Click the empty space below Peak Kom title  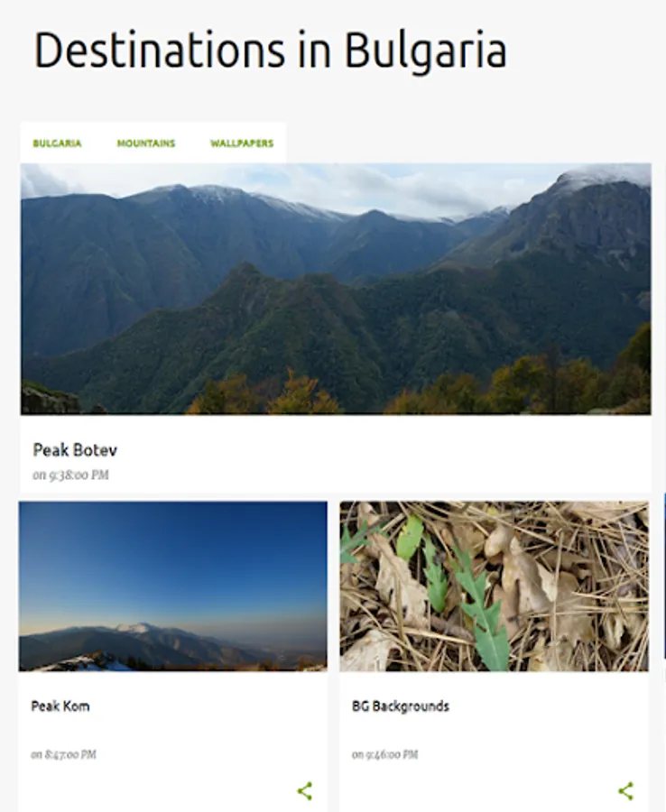[x=173, y=731]
